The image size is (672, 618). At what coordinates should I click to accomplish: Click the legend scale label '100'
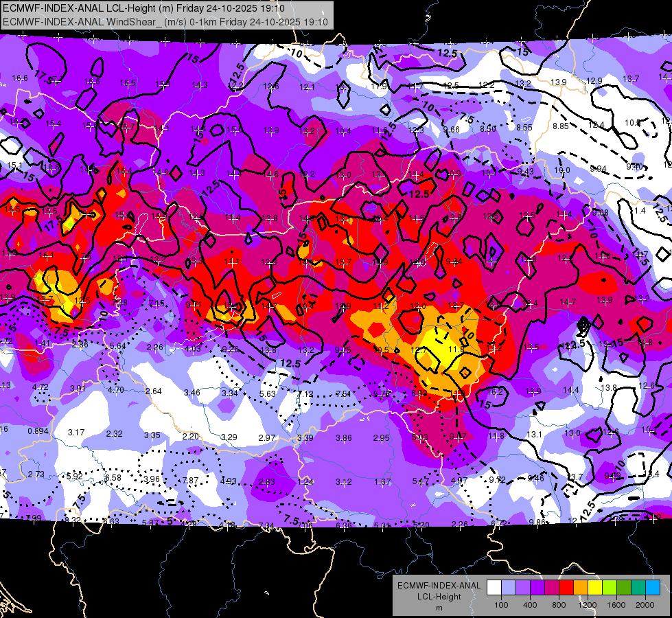501,605
